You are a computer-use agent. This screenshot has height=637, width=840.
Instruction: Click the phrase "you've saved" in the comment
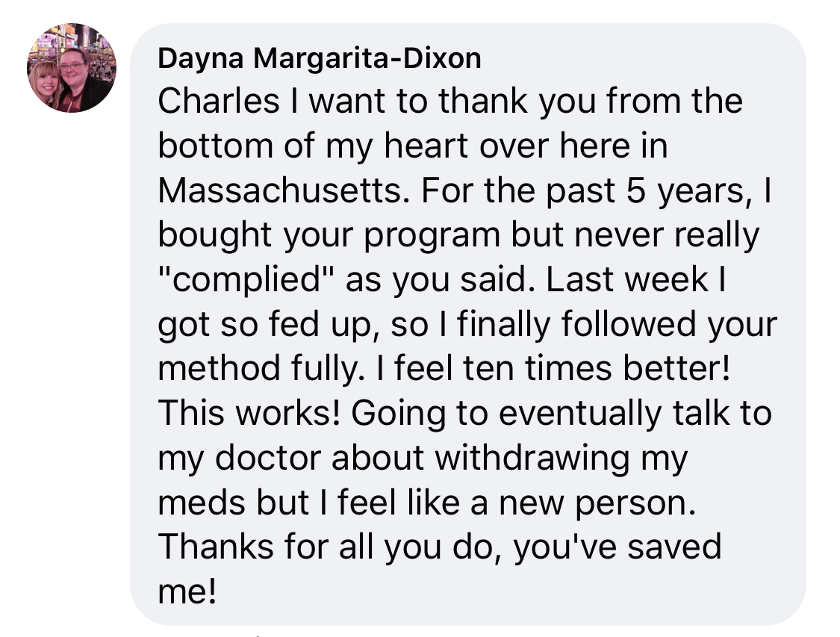point(618,547)
